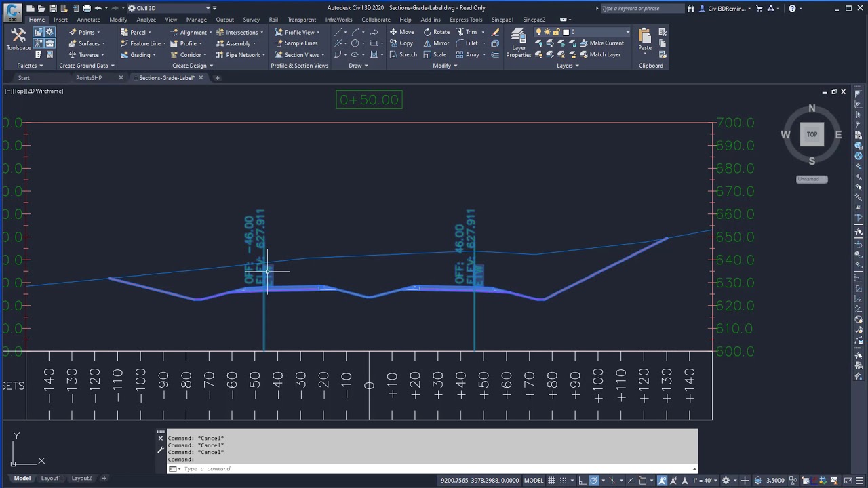Select the Move tool

click(401, 32)
